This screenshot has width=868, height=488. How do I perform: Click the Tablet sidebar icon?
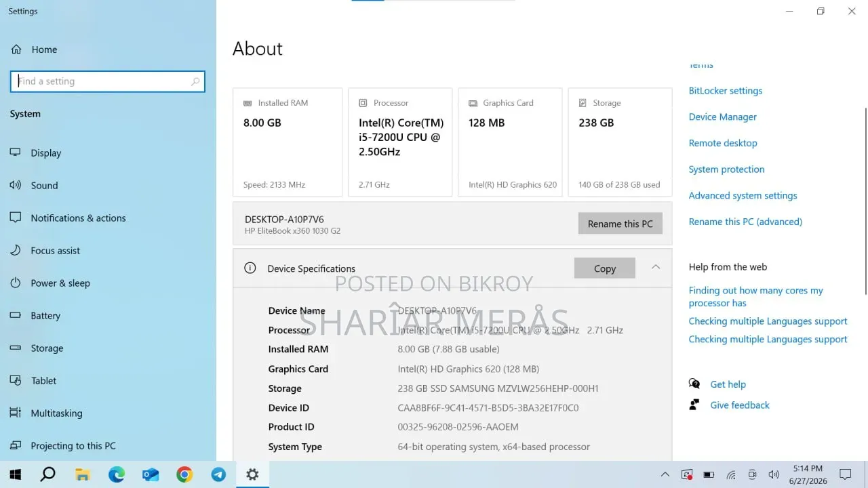tap(16, 381)
